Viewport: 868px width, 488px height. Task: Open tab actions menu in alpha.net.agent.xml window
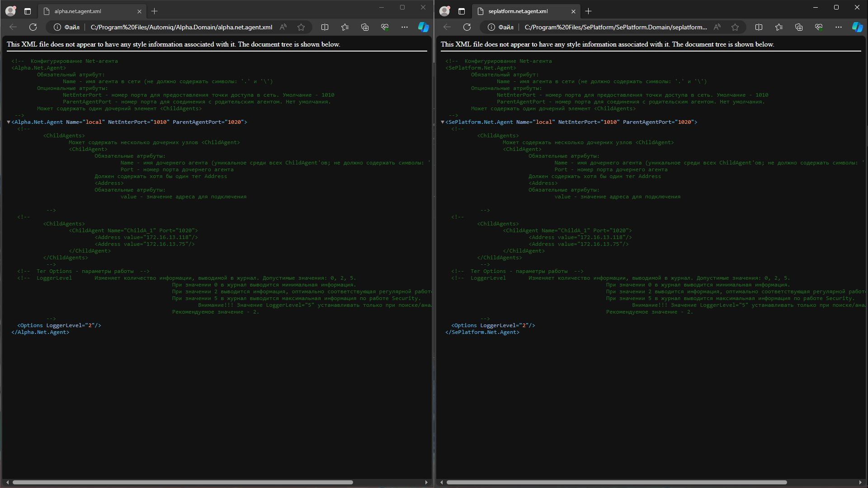[x=28, y=11]
